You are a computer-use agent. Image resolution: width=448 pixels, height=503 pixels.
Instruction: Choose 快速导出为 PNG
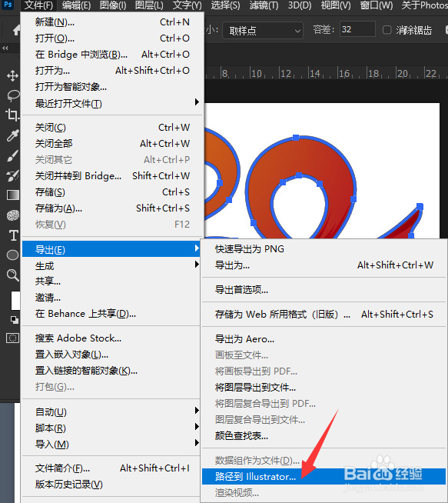coord(324,249)
